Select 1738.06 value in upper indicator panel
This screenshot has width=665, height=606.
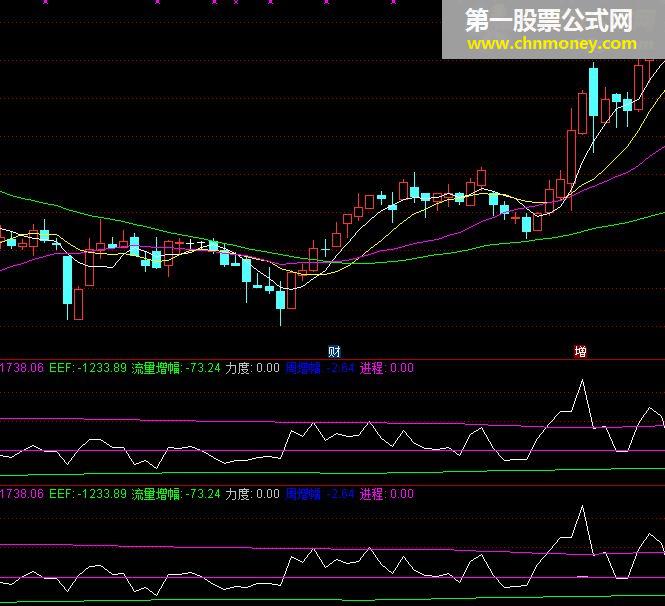point(22,368)
